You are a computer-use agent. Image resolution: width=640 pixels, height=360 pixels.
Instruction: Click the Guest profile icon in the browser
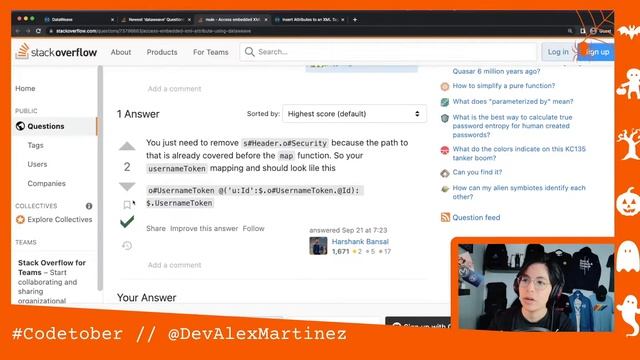tap(593, 31)
